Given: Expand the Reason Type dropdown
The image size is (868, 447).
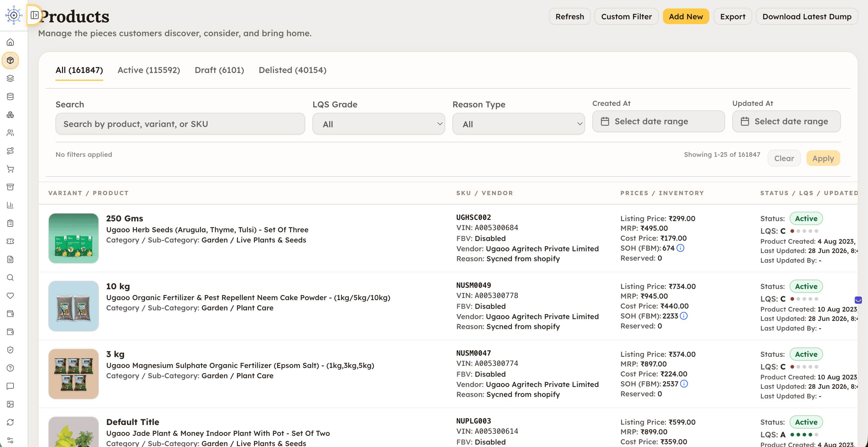Looking at the screenshot, I should [518, 124].
